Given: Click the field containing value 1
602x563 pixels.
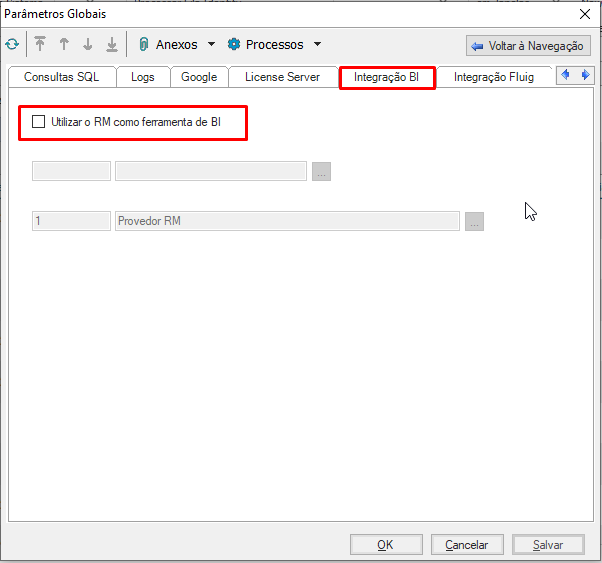Looking at the screenshot, I should pyautogui.click(x=71, y=221).
